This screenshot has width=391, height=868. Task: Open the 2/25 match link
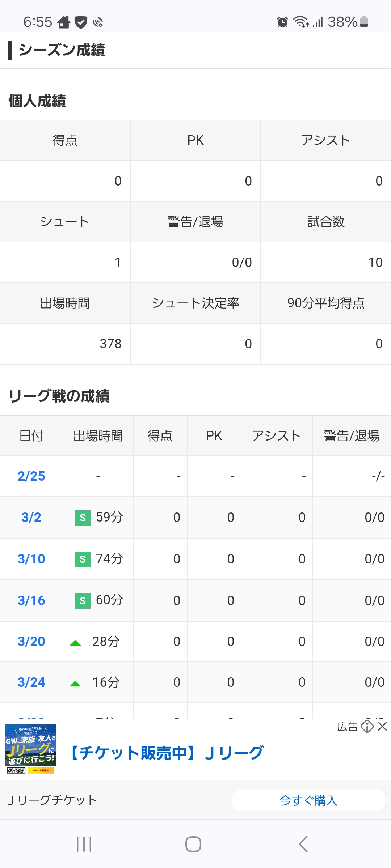pyautogui.click(x=31, y=476)
